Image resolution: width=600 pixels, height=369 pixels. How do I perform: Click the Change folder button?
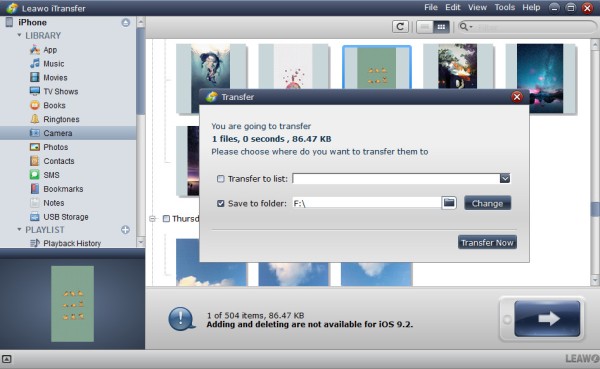pos(488,203)
